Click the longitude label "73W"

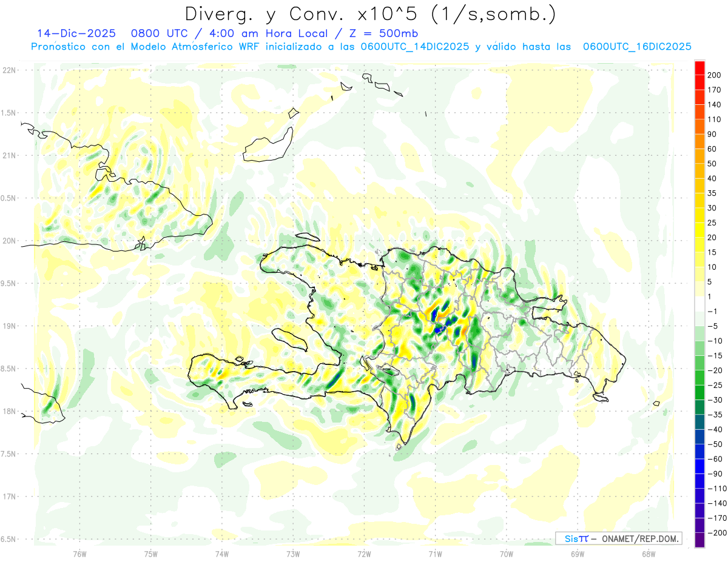(293, 554)
